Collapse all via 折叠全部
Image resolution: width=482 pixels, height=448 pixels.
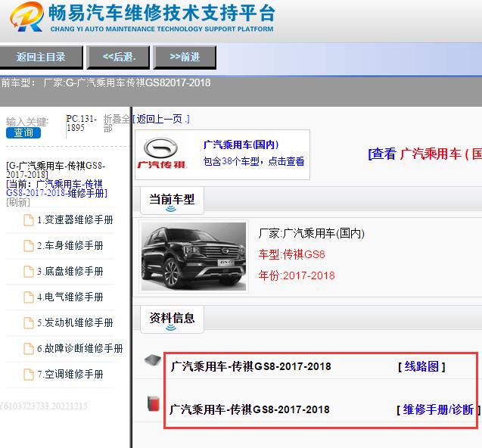pyautogui.click(x=117, y=123)
